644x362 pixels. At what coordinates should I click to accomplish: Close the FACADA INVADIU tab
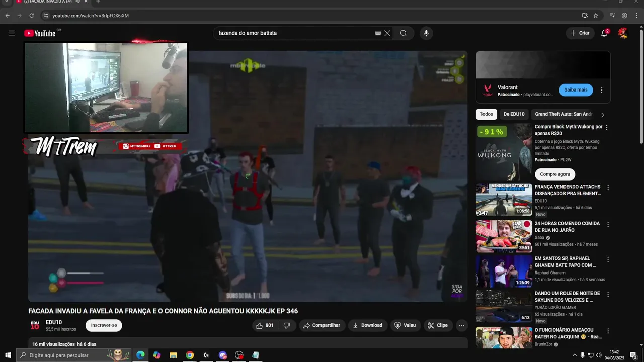pyautogui.click(x=86, y=2)
